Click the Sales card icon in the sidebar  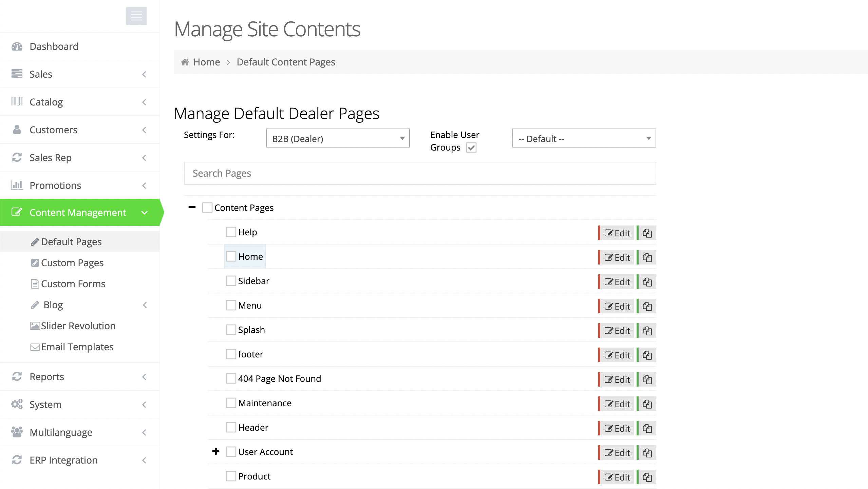(17, 74)
